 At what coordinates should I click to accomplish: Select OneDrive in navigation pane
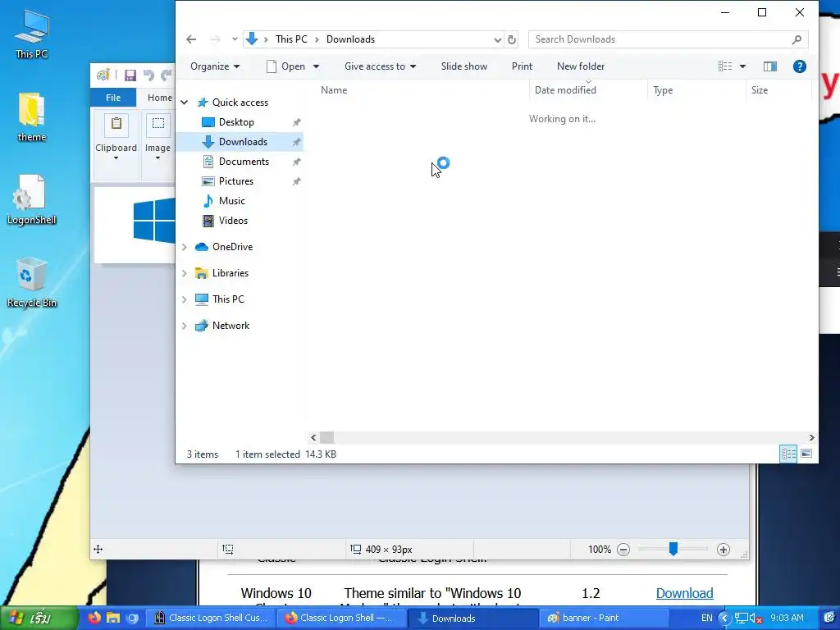coord(232,247)
